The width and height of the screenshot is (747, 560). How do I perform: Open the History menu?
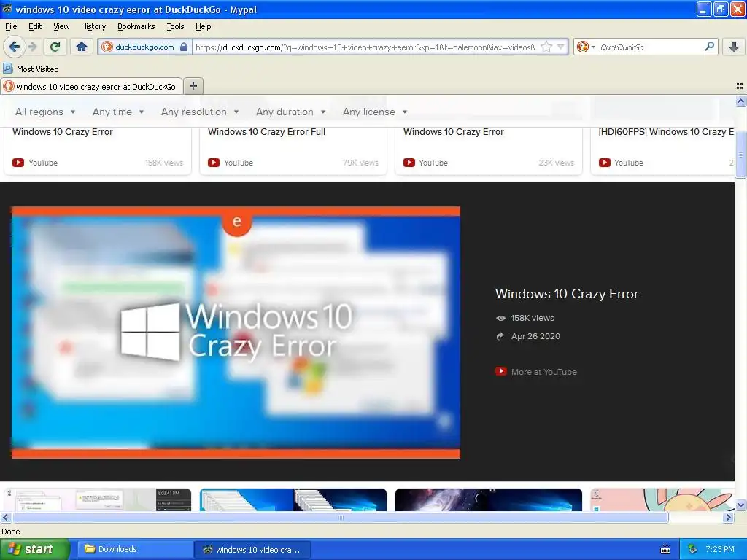click(93, 26)
